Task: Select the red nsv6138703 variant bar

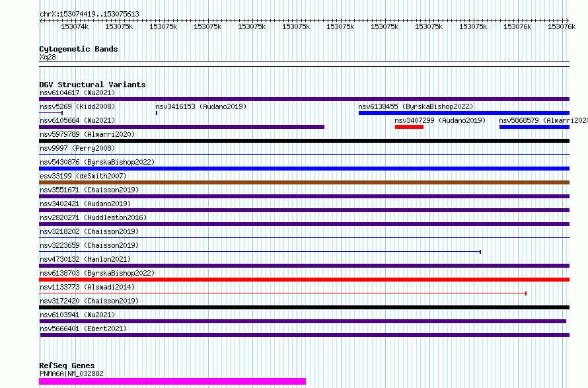Action: (304, 280)
